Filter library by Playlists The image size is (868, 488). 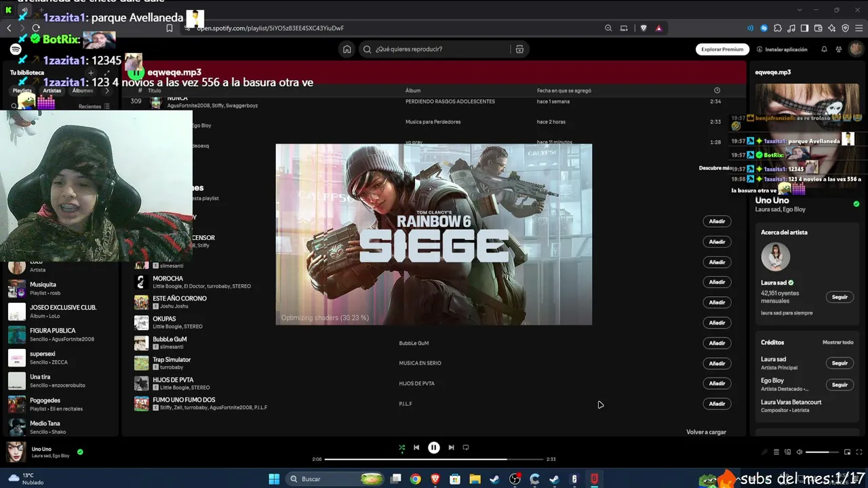pyautogui.click(x=22, y=90)
